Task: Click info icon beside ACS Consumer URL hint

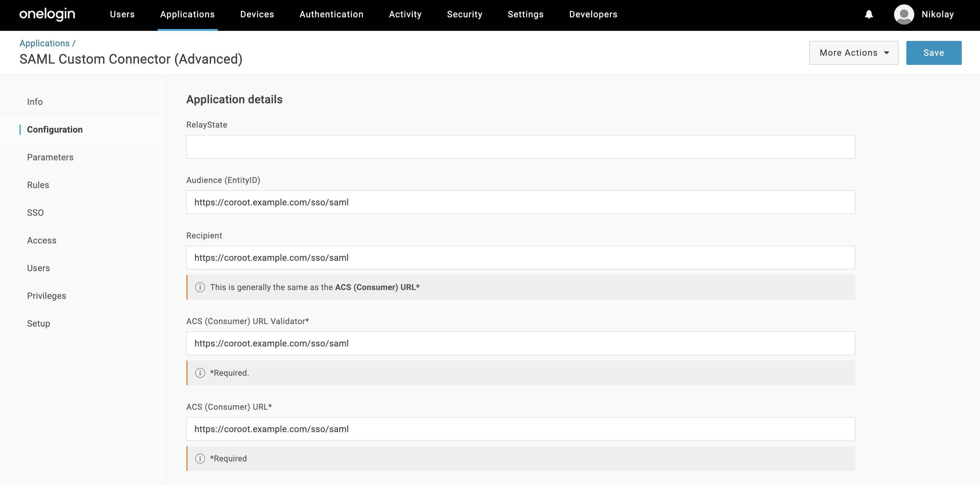Action: click(200, 287)
